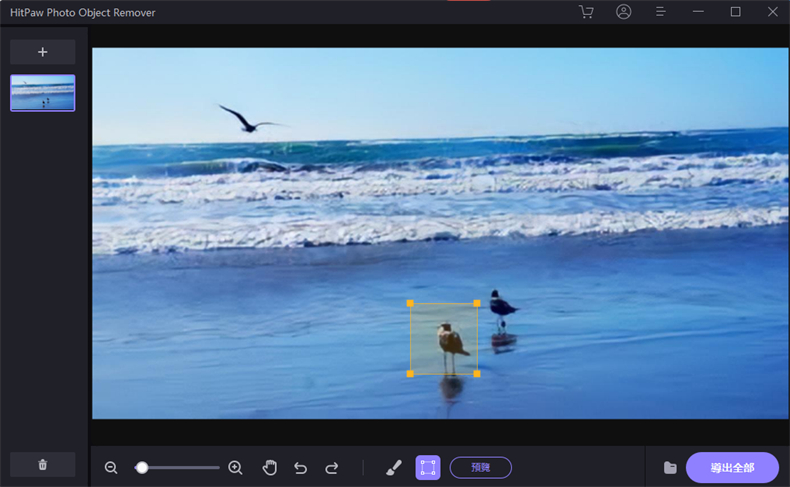Image resolution: width=790 pixels, height=487 pixels.
Task: Delete image with the trash icon
Action: [43, 464]
